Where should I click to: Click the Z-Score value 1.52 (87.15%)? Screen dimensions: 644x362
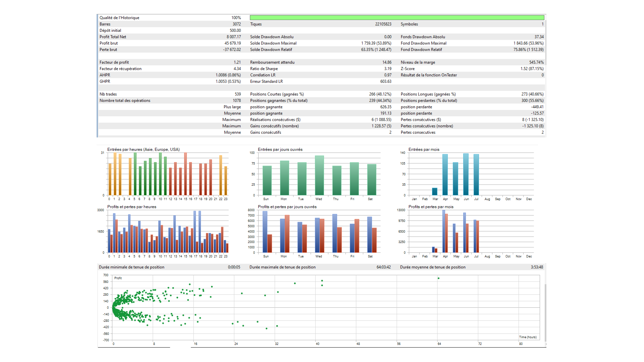532,69
